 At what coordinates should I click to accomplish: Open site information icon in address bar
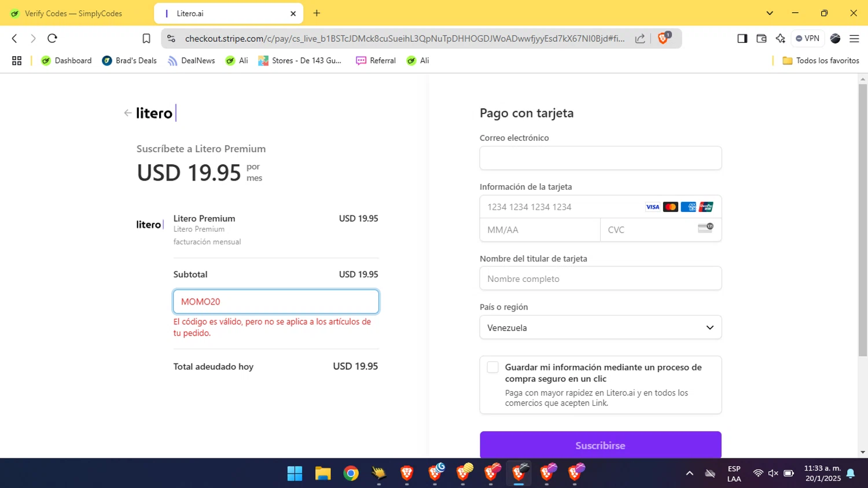click(x=171, y=38)
